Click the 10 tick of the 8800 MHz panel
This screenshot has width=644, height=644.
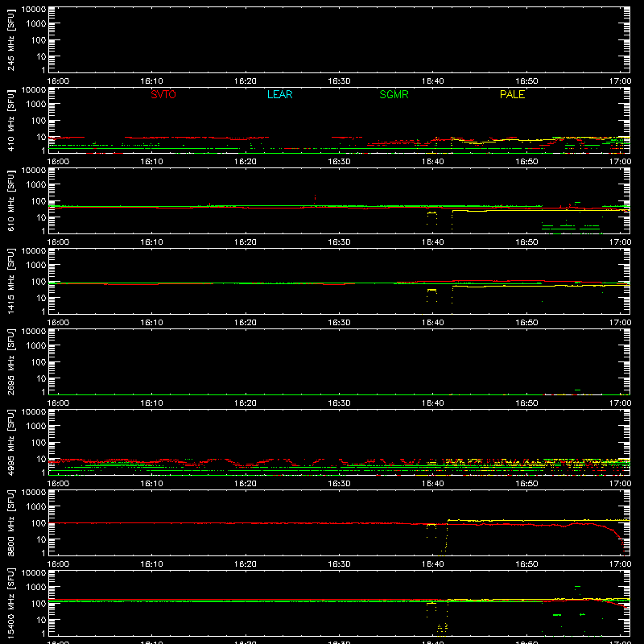point(41,539)
